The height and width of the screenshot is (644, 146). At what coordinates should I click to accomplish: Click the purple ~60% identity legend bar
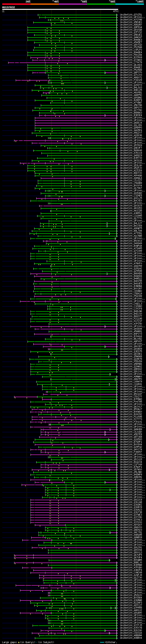(73, 4)
